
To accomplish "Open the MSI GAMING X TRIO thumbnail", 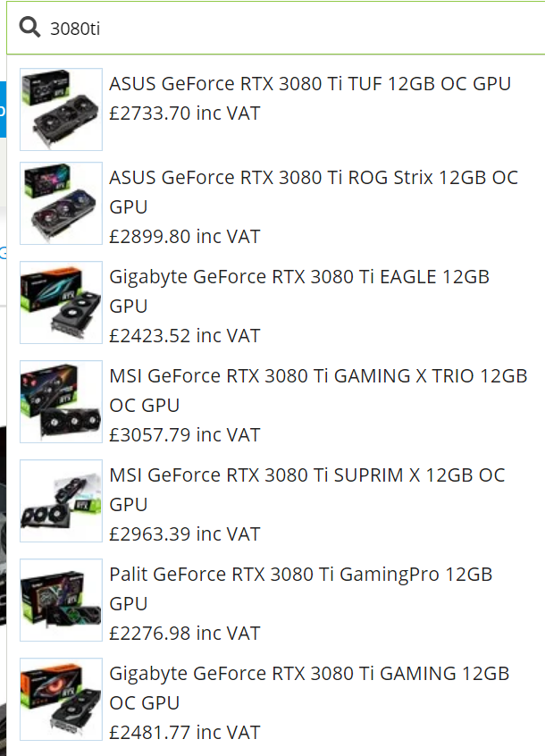I will (61, 401).
